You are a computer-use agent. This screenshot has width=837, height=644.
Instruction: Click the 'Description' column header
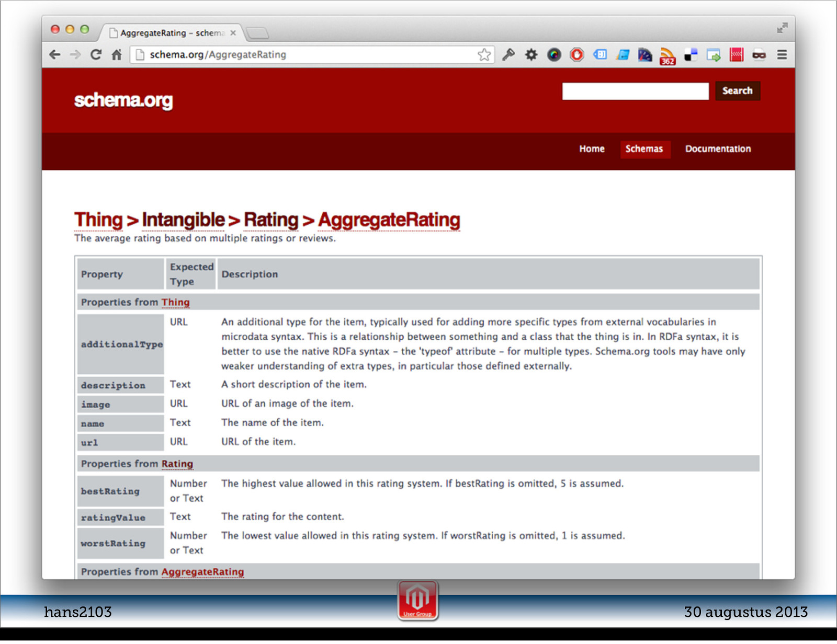(x=489, y=274)
